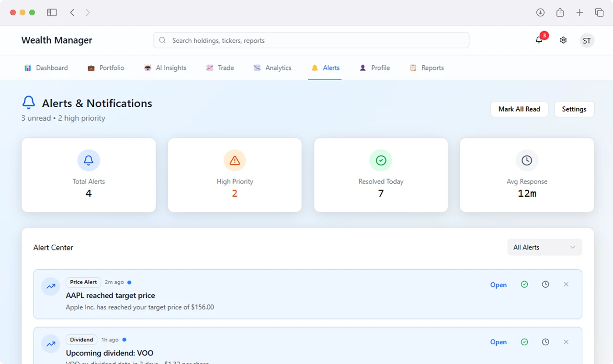Click the Wealth Manager logo text
Image resolution: width=613 pixels, height=364 pixels.
tap(57, 40)
